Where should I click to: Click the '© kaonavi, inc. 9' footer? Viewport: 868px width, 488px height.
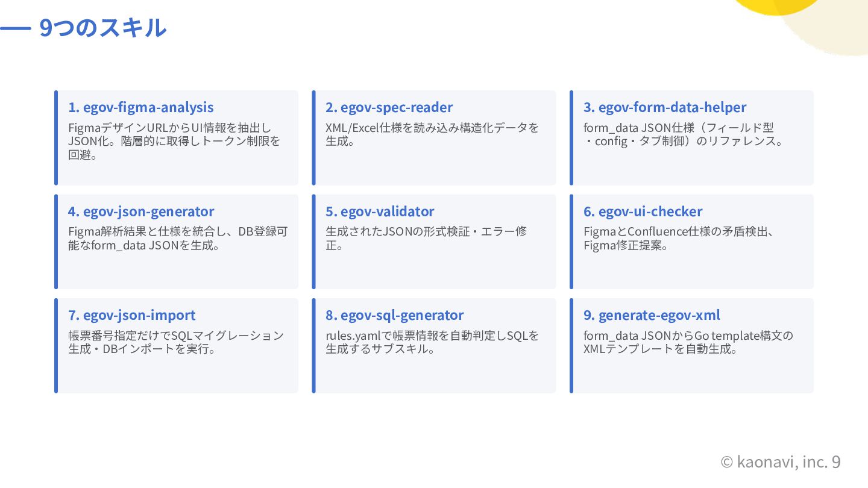pyautogui.click(x=781, y=462)
